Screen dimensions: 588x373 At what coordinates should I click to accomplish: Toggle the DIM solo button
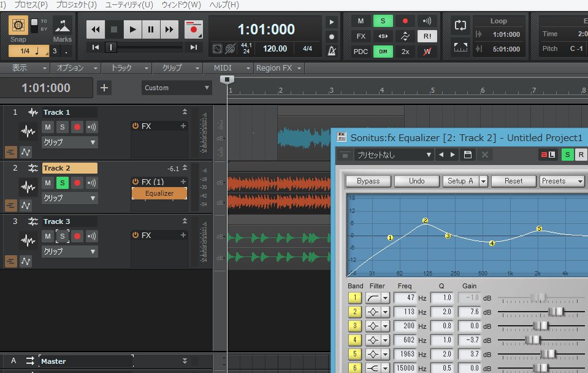[x=383, y=52]
